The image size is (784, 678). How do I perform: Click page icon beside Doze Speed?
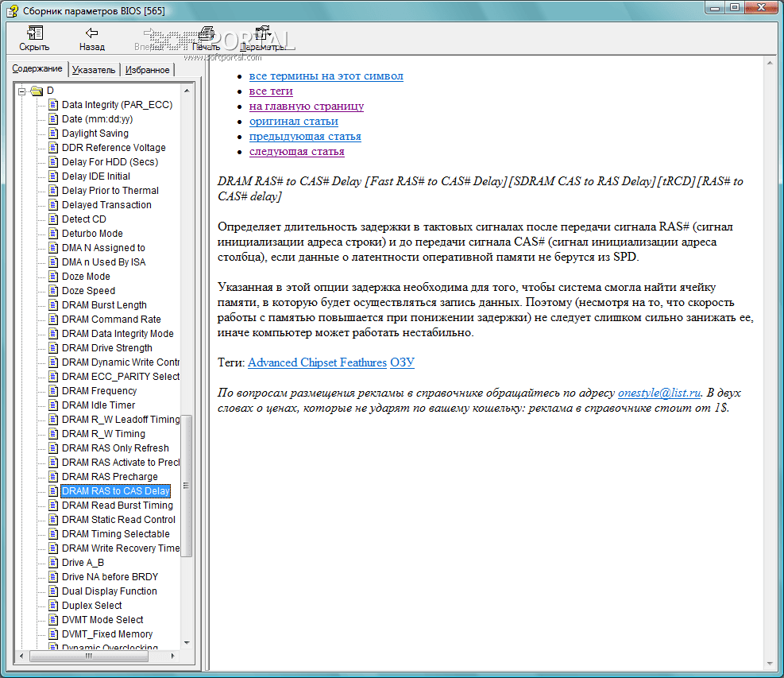53,291
